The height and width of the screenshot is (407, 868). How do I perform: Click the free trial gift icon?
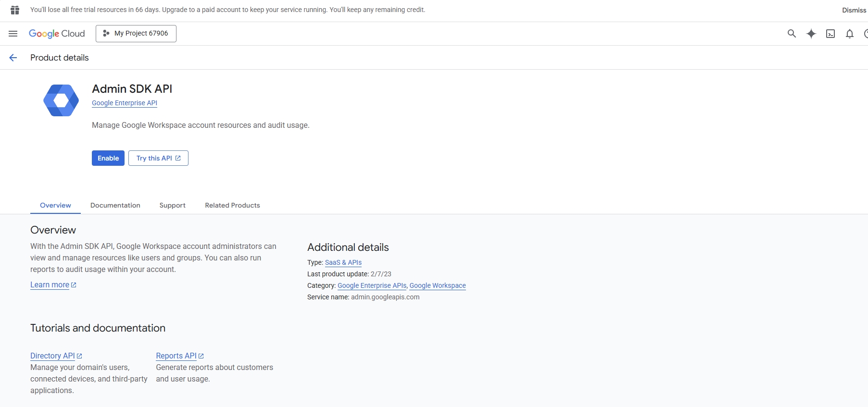coord(15,10)
